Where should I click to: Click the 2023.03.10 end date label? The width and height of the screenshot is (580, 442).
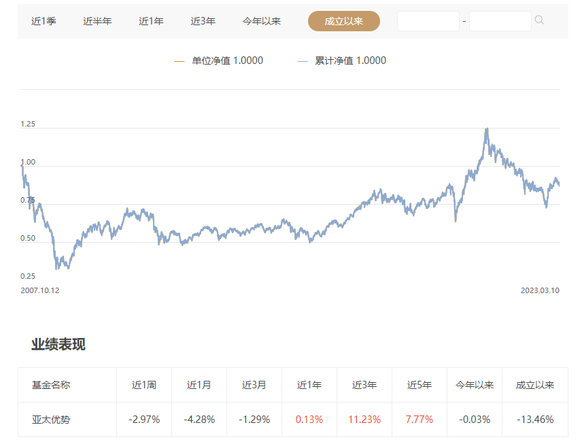pos(540,290)
